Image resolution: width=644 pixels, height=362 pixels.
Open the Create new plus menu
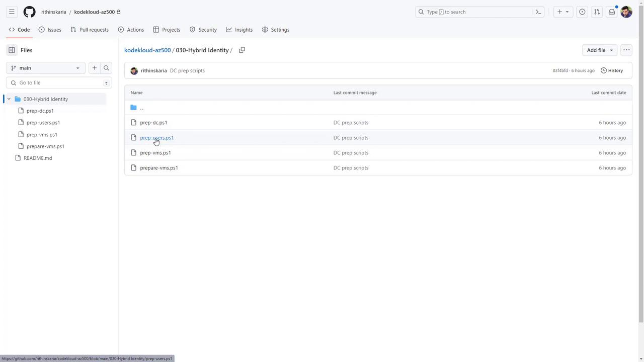(563, 12)
